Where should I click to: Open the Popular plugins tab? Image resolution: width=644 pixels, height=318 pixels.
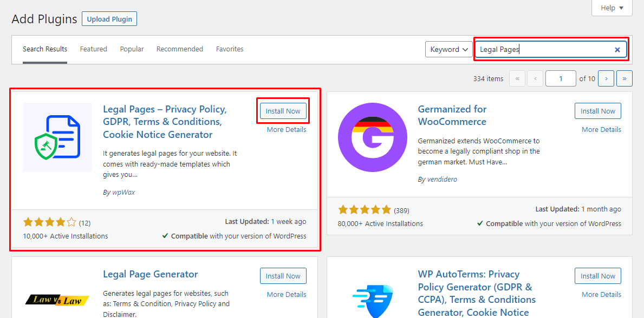pyautogui.click(x=132, y=49)
